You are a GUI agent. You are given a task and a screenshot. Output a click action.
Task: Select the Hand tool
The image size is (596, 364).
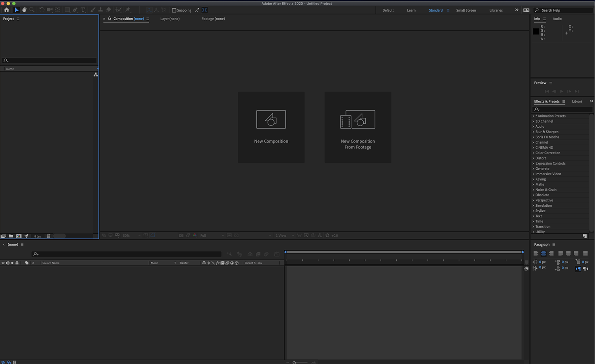click(24, 10)
